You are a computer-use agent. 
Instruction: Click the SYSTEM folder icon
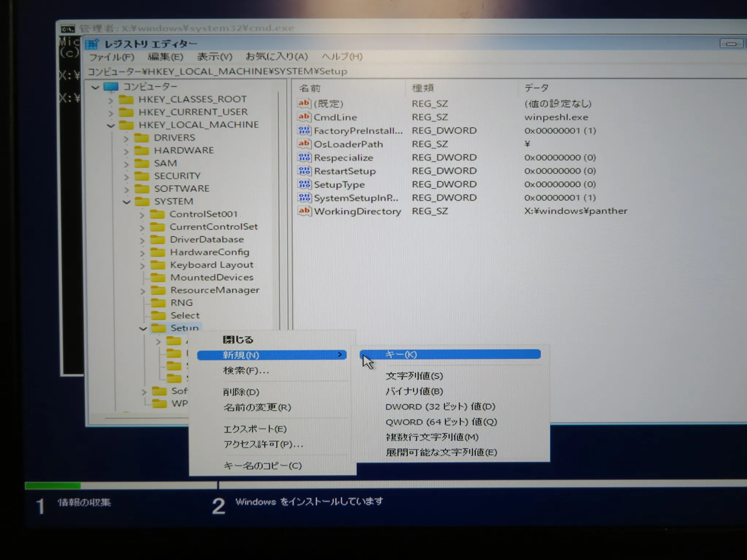[142, 202]
